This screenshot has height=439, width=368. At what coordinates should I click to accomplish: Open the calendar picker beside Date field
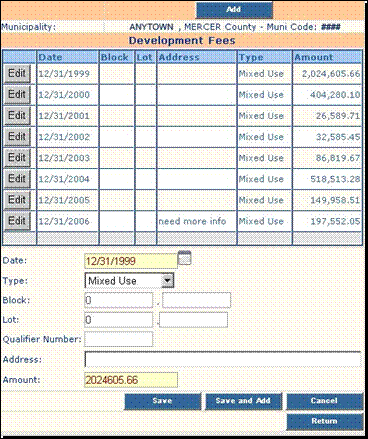pyautogui.click(x=184, y=258)
